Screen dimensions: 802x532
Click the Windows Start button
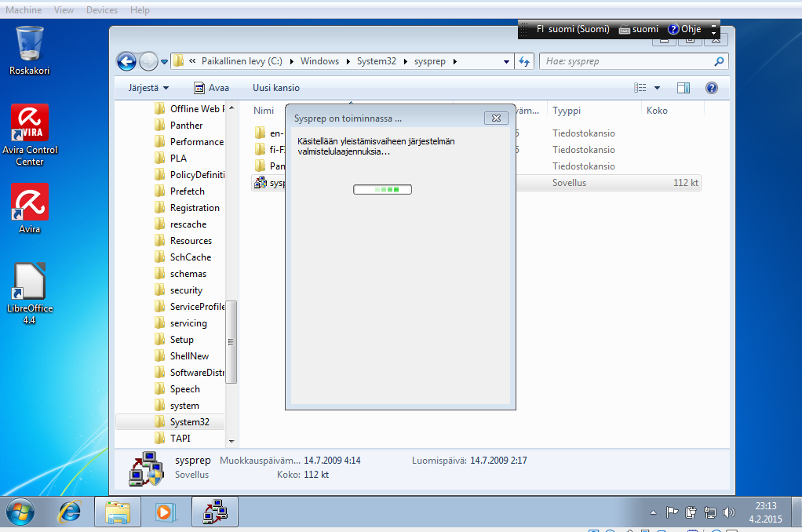click(x=20, y=512)
